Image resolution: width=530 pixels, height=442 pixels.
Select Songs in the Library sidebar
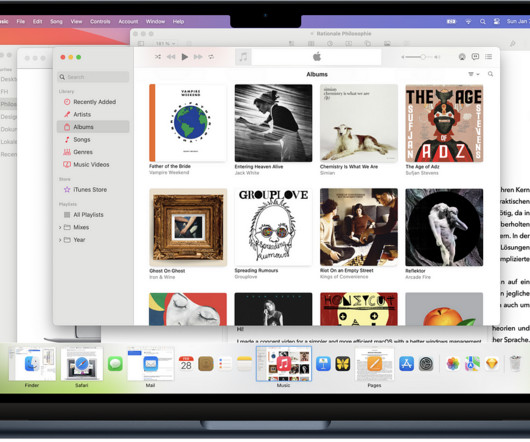93,139
